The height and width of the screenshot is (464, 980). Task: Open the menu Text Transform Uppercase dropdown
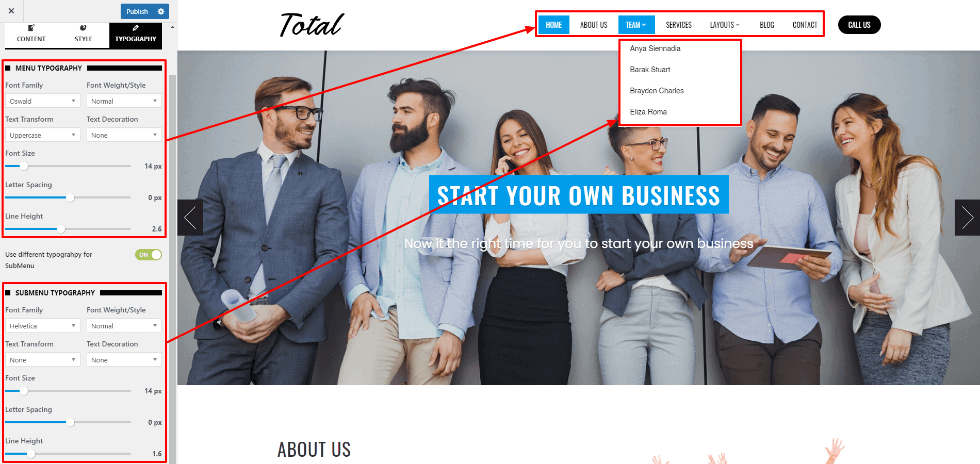click(x=42, y=135)
